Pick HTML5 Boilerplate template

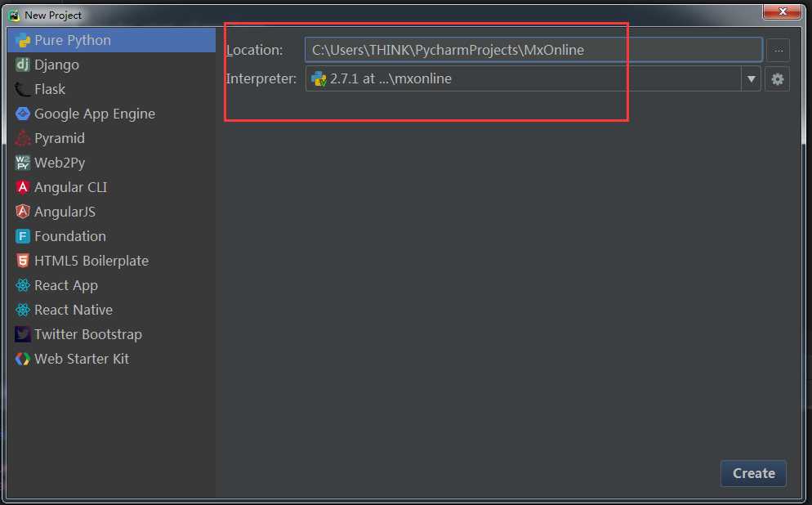111,261
